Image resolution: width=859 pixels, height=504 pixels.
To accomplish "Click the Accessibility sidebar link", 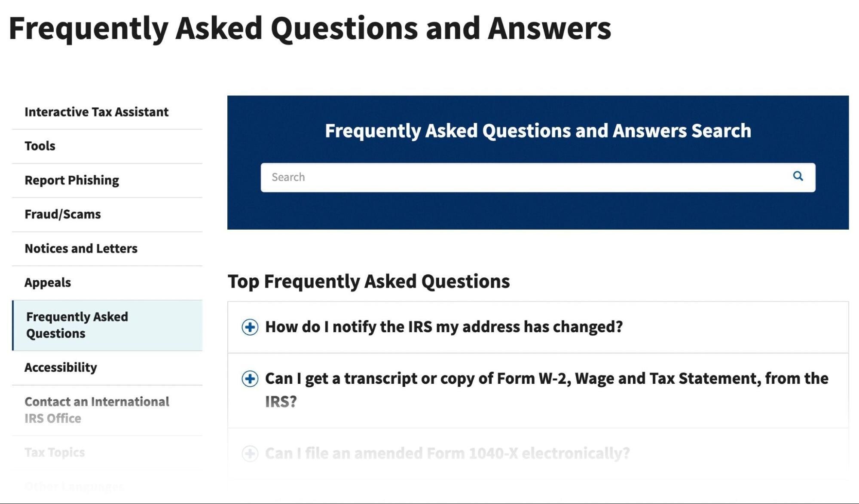I will click(60, 366).
